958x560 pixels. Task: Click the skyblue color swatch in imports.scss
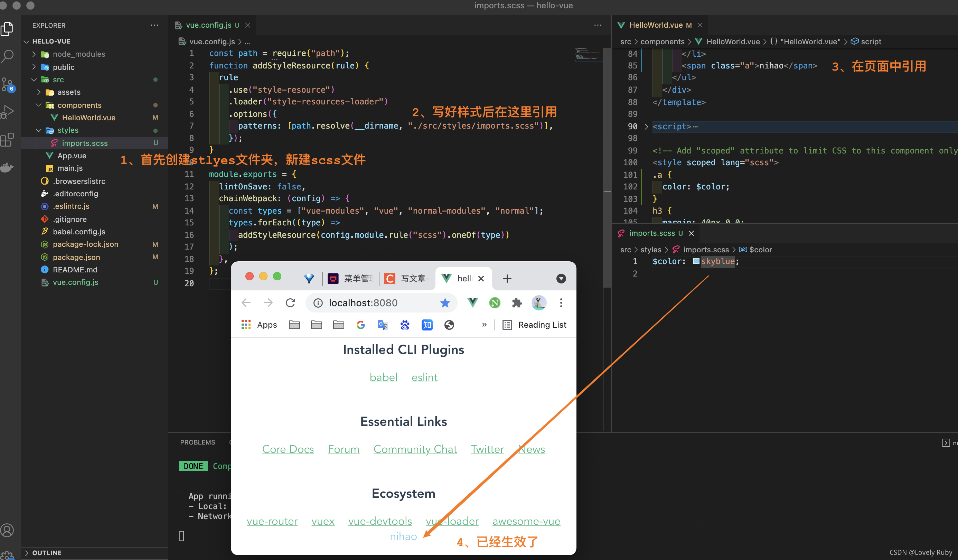point(696,261)
